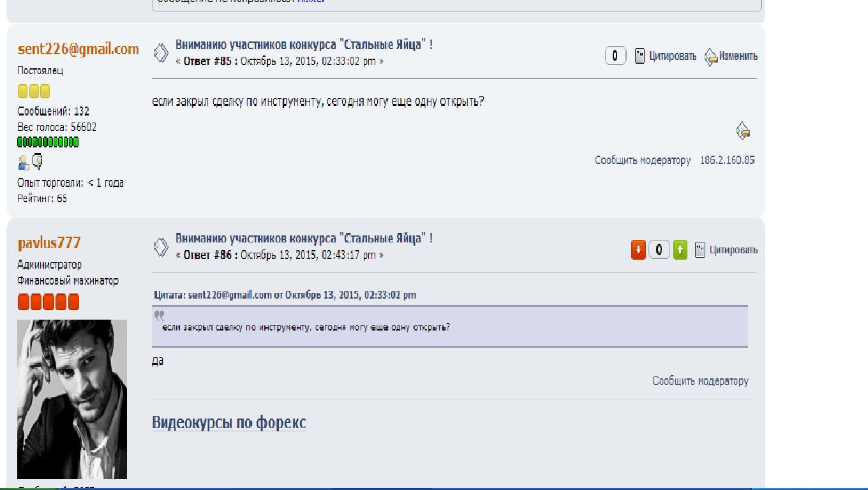Viewport: 868px width, 490px height.
Task: Click 'Ответ #85' date line
Action: (x=280, y=61)
